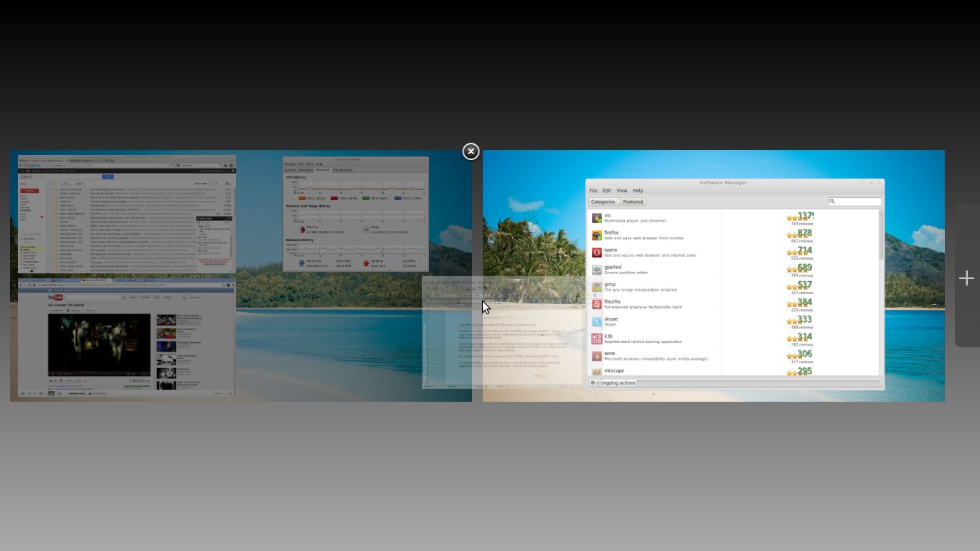This screenshot has width=980, height=551.
Task: Click the orange CPU1 color swatch
Action: point(302,198)
